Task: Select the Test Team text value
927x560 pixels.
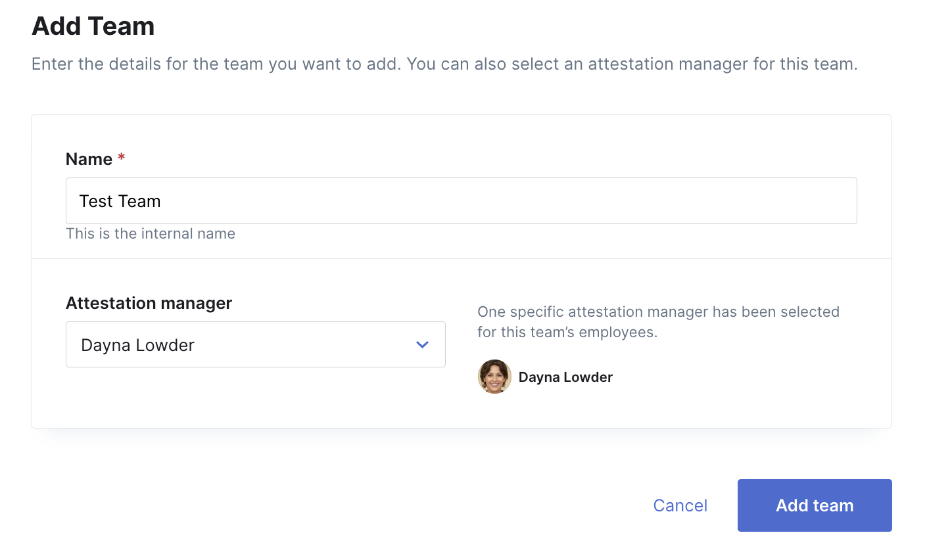Action: pyautogui.click(x=120, y=200)
